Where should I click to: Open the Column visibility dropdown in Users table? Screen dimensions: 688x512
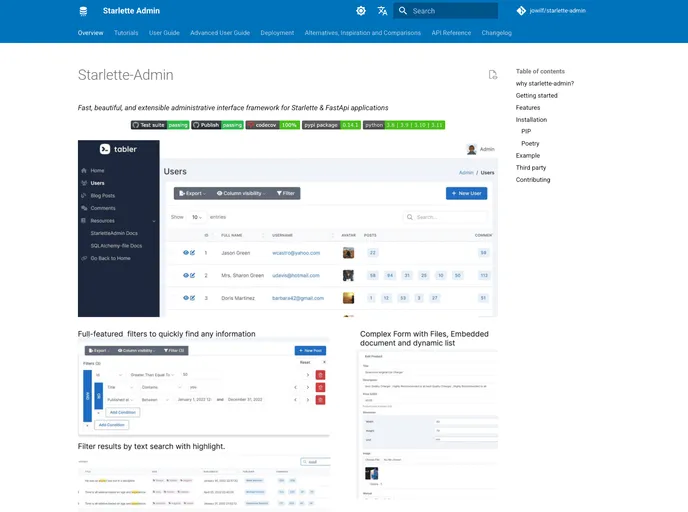(x=241, y=193)
